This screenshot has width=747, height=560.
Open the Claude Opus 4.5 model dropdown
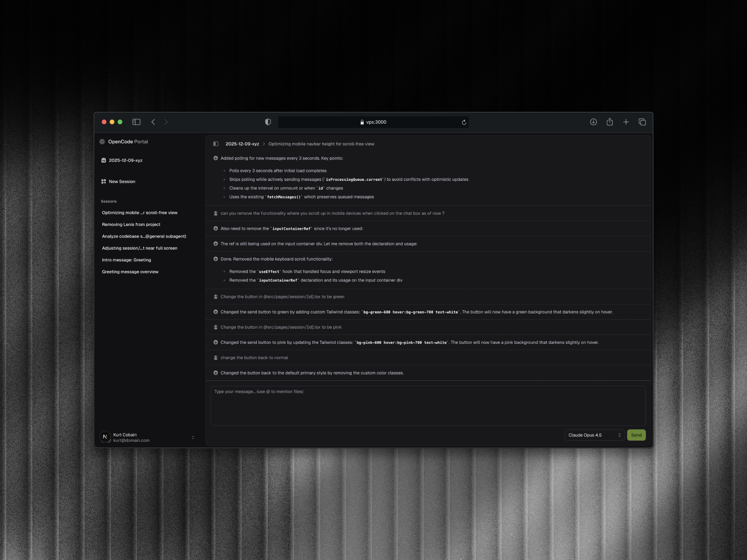pos(594,435)
